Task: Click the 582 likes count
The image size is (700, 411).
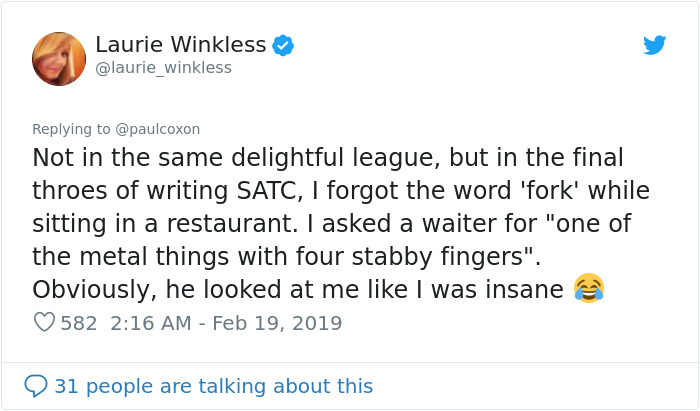Action: 79,323
